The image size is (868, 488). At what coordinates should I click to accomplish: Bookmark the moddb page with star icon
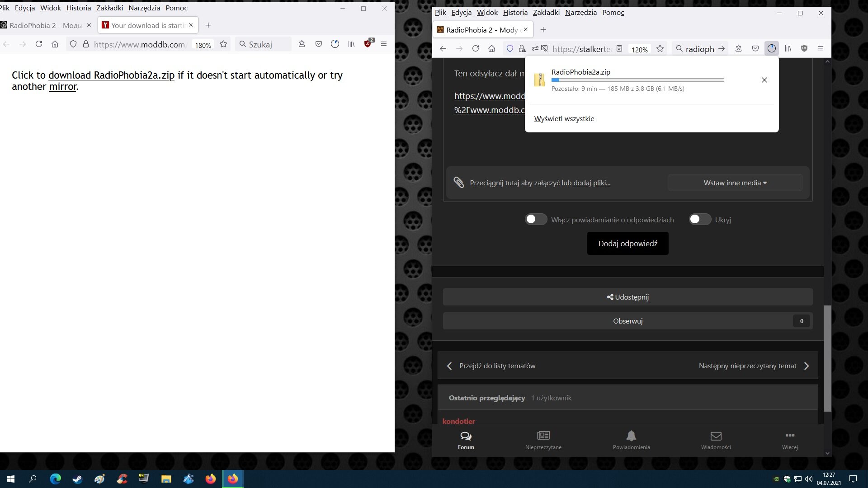[x=223, y=44]
